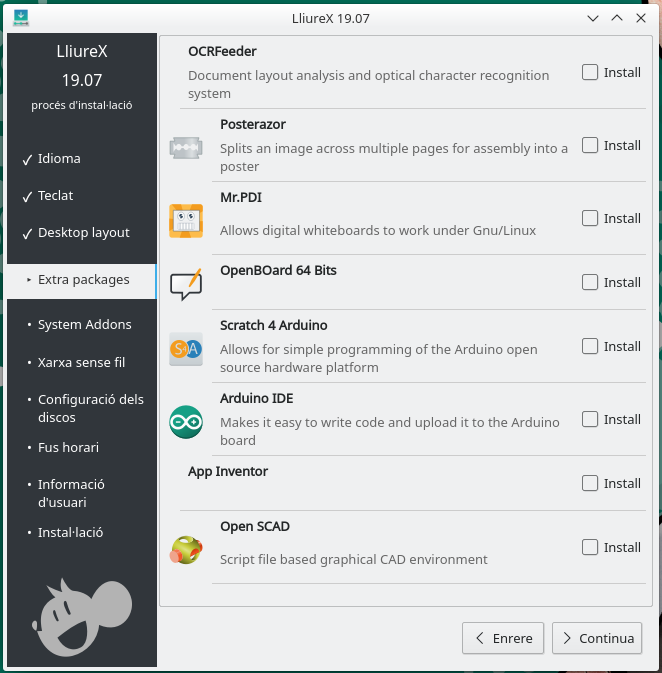Screen dimensions: 662x673
Task: Click the Posterazor razor blade icon
Action: point(185,148)
